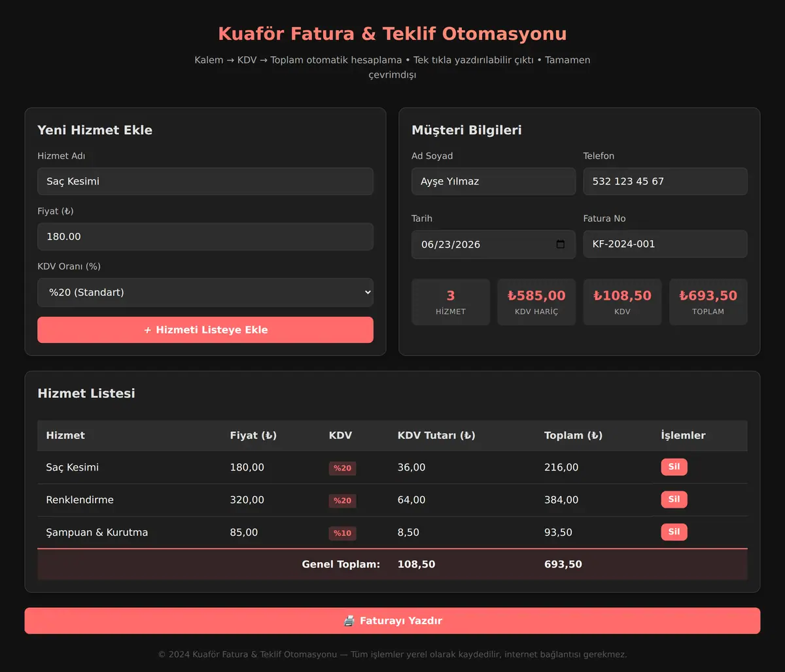Click the Toplam (₺) column header
Viewport: 785px width, 672px height.
pos(573,436)
